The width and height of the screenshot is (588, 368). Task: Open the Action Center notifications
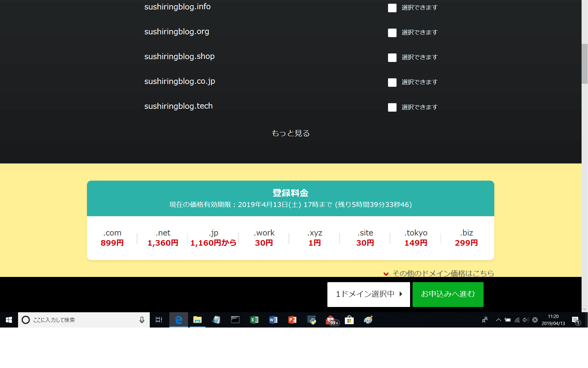tap(576, 320)
